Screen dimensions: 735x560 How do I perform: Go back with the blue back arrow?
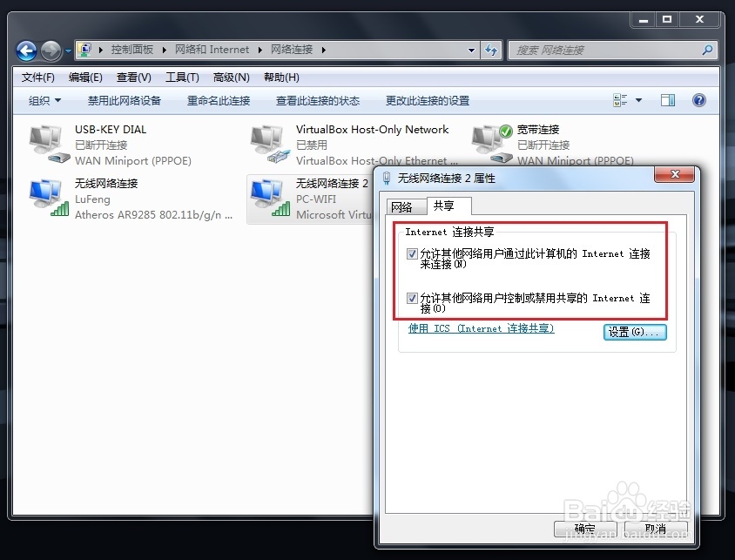(x=26, y=51)
